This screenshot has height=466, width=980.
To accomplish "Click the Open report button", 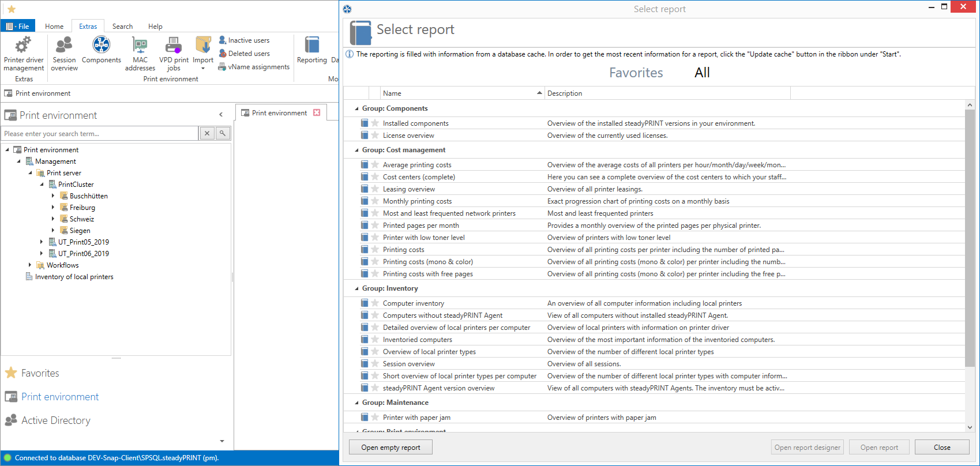I will tap(879, 447).
